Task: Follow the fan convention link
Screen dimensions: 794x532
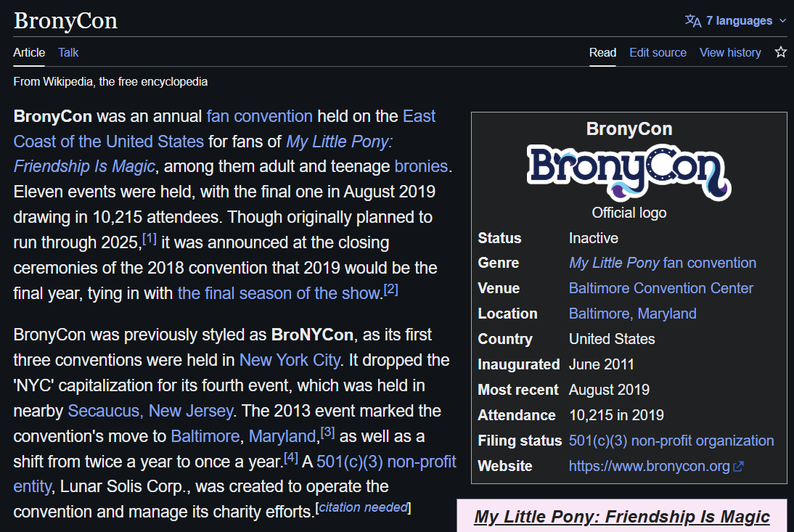Action: tap(260, 116)
